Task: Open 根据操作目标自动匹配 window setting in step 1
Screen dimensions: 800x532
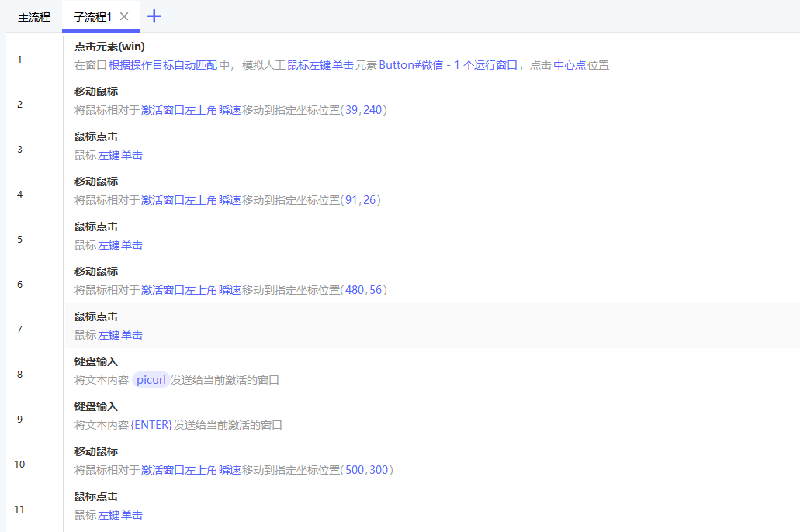Action: click(x=163, y=65)
